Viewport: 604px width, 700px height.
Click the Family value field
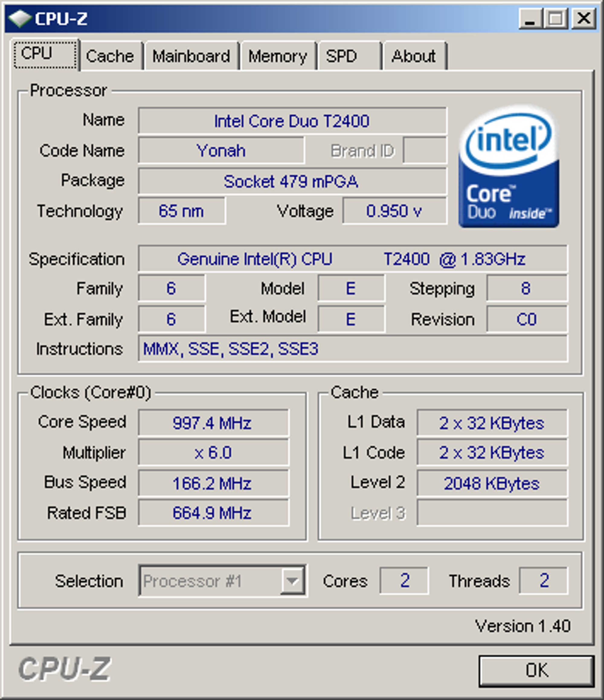(x=172, y=288)
